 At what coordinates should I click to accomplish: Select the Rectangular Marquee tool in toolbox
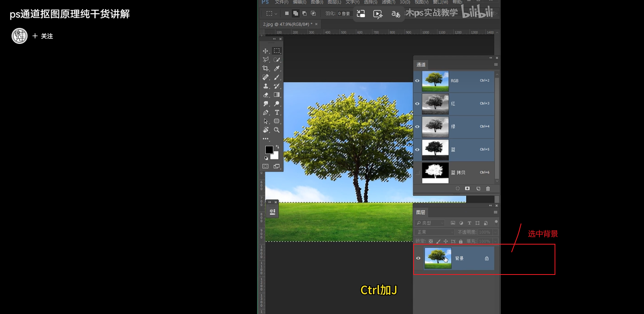[x=277, y=51]
